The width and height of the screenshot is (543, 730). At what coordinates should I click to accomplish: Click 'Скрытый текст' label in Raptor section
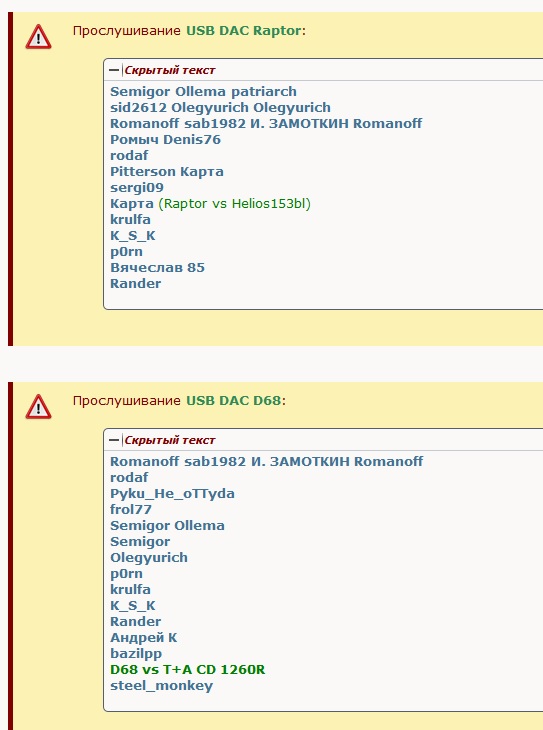[170, 70]
